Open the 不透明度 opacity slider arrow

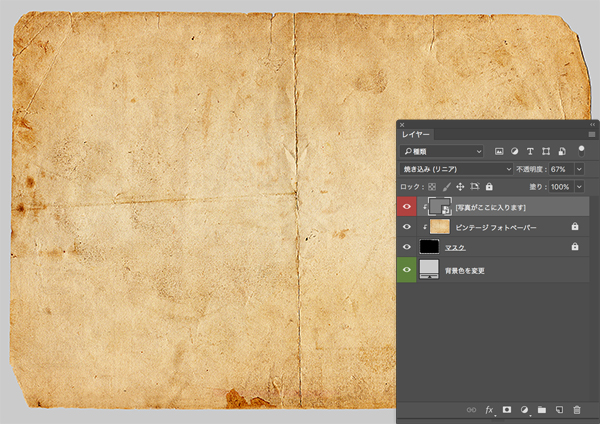(x=578, y=169)
